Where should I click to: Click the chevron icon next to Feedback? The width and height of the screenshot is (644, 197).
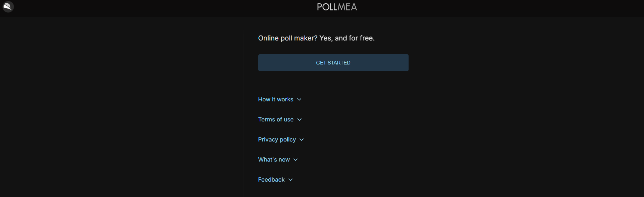[x=291, y=180]
